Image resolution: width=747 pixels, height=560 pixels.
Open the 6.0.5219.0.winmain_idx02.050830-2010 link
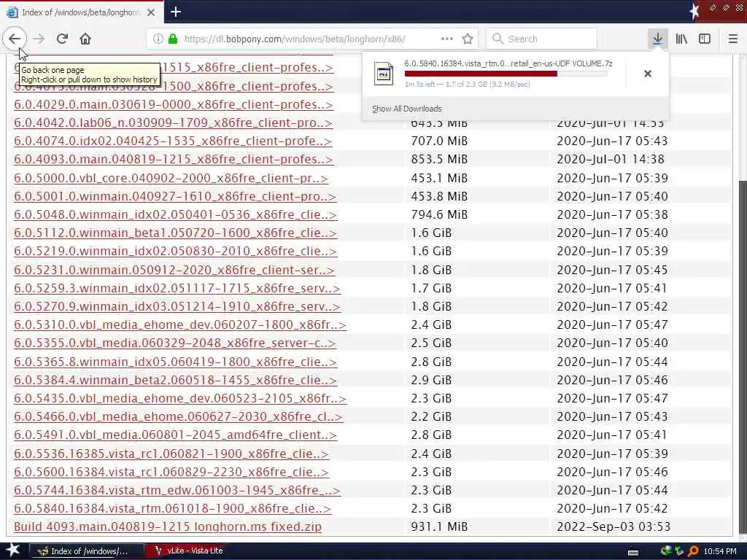point(175,251)
